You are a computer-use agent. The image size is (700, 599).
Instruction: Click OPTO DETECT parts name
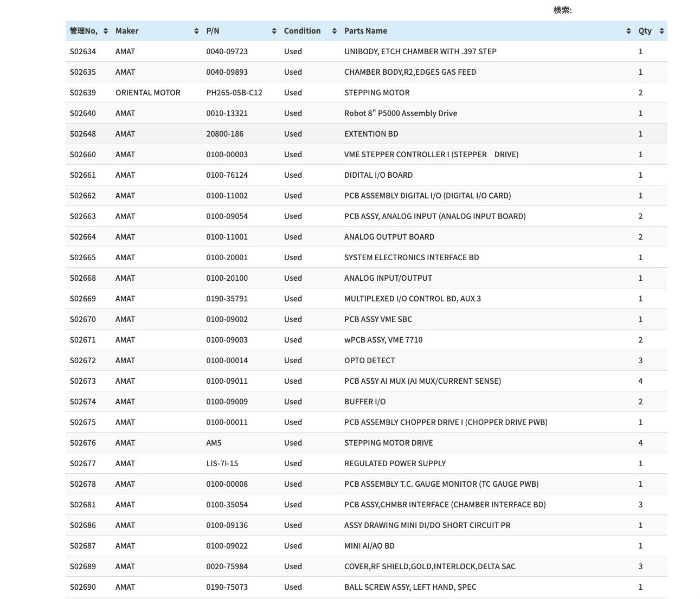coord(370,360)
